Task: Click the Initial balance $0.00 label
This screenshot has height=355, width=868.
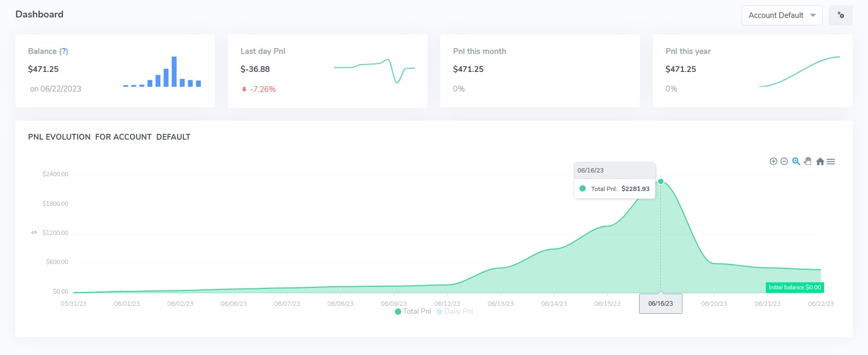Action: pos(795,287)
